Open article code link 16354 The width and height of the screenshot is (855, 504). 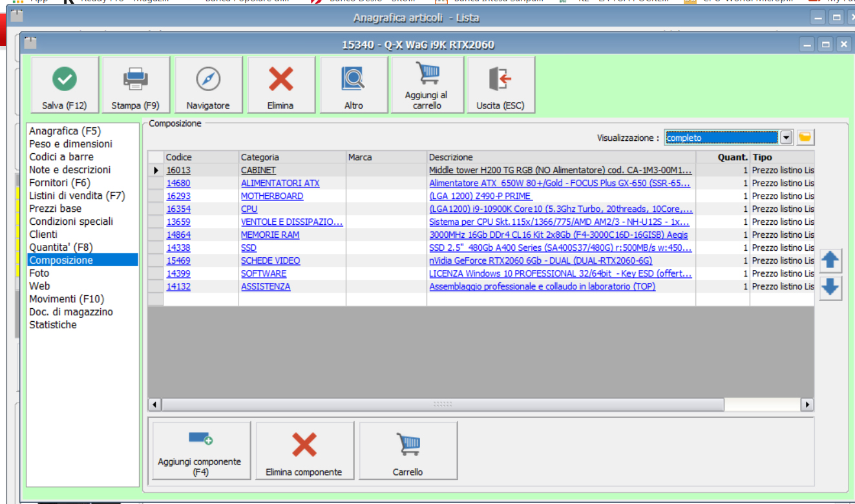coord(178,209)
